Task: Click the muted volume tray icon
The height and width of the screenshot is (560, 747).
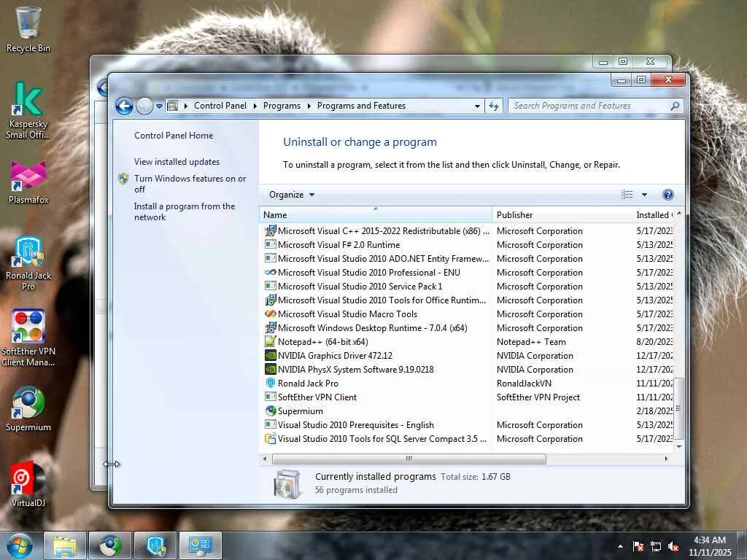Action: [673, 547]
